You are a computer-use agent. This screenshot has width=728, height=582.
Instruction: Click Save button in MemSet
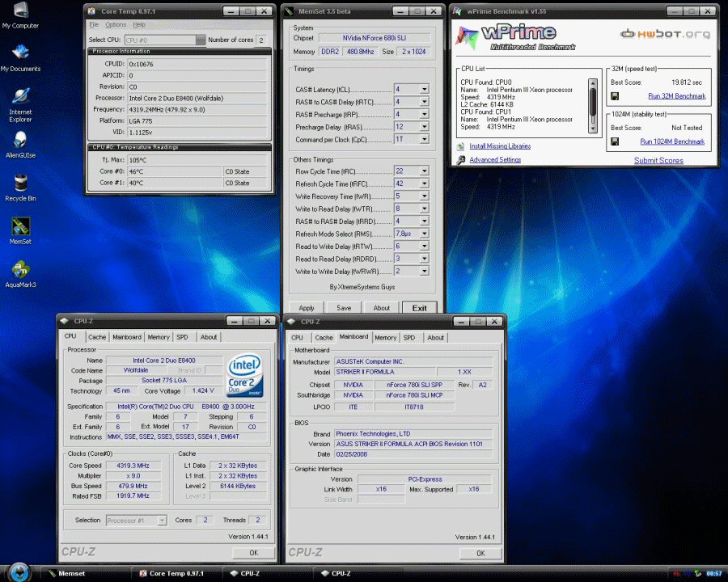click(344, 308)
